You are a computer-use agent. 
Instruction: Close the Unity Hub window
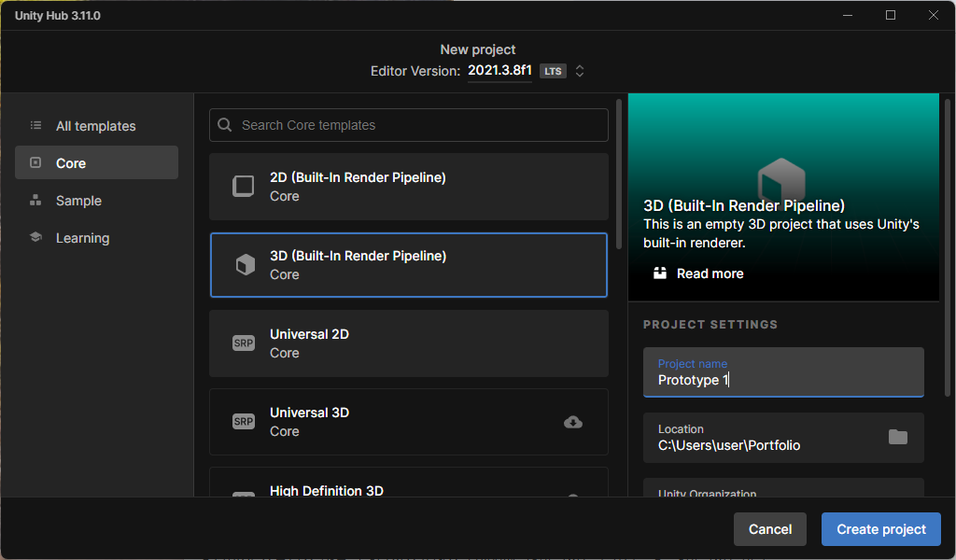coord(934,15)
